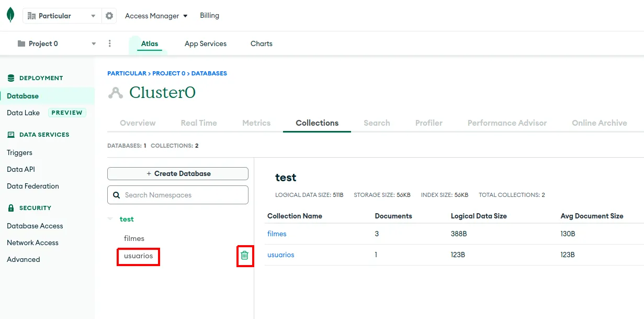The width and height of the screenshot is (644, 319).
Task: Click the MongoDB leaf logo
Action: (10, 15)
